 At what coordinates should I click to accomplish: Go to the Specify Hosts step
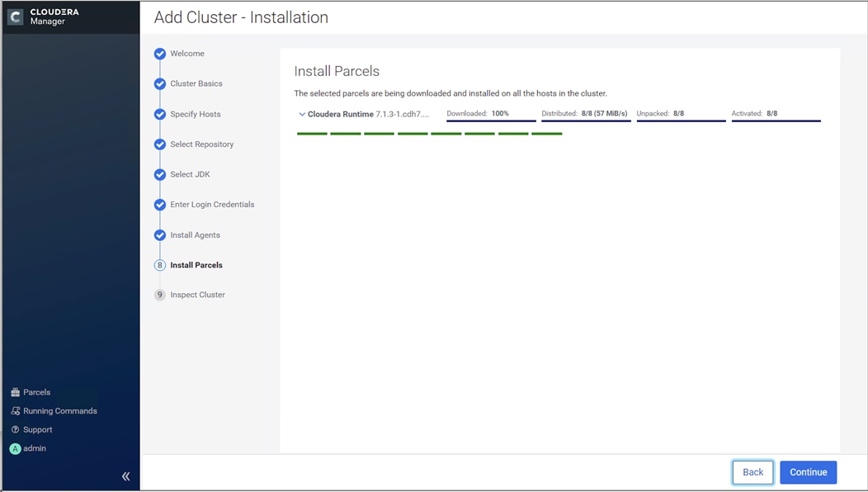[x=196, y=114]
